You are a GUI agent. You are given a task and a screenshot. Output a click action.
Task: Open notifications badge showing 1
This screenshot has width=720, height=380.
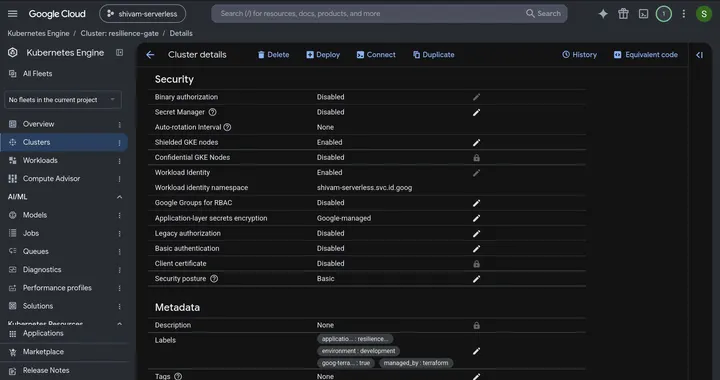coord(664,14)
